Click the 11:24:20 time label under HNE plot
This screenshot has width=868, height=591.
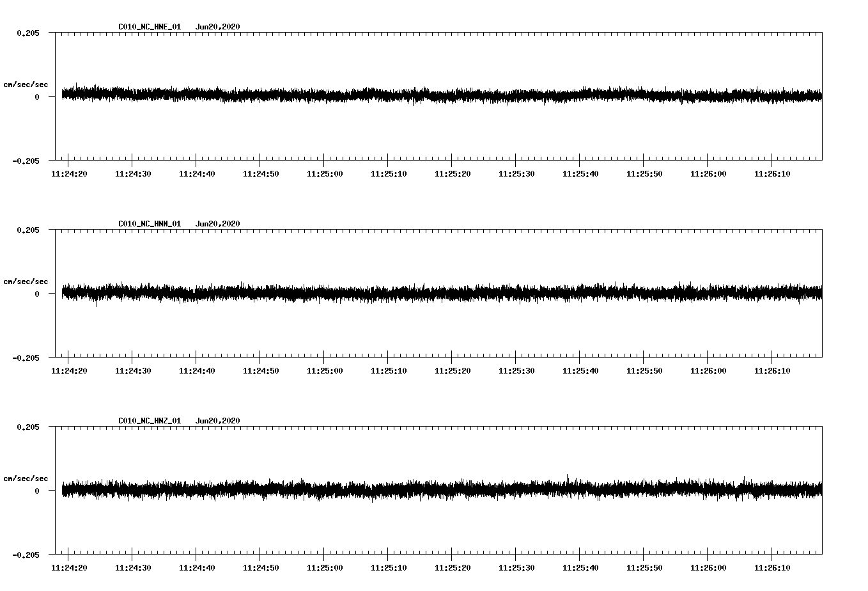[x=69, y=174]
